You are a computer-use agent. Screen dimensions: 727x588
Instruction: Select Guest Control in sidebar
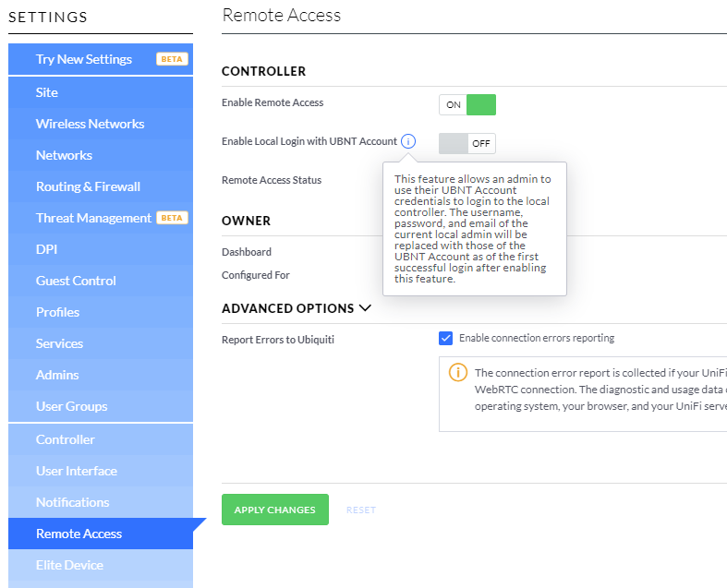(76, 281)
